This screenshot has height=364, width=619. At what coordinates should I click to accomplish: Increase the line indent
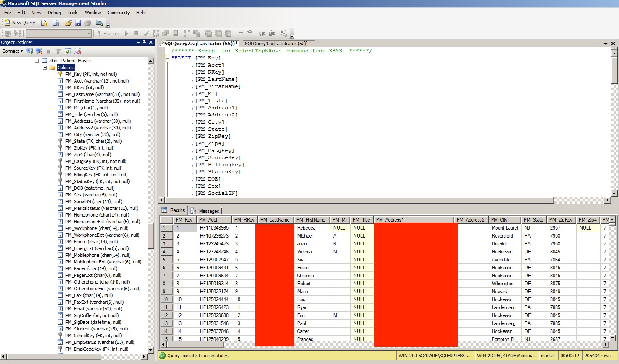coord(271,33)
